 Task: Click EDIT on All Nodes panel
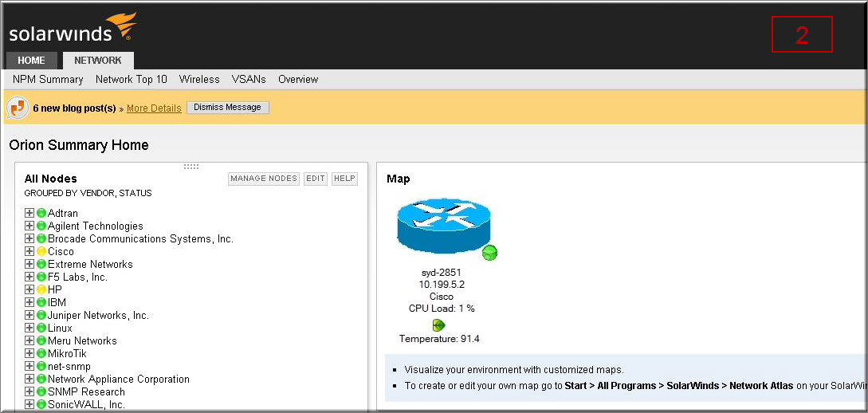click(x=316, y=179)
